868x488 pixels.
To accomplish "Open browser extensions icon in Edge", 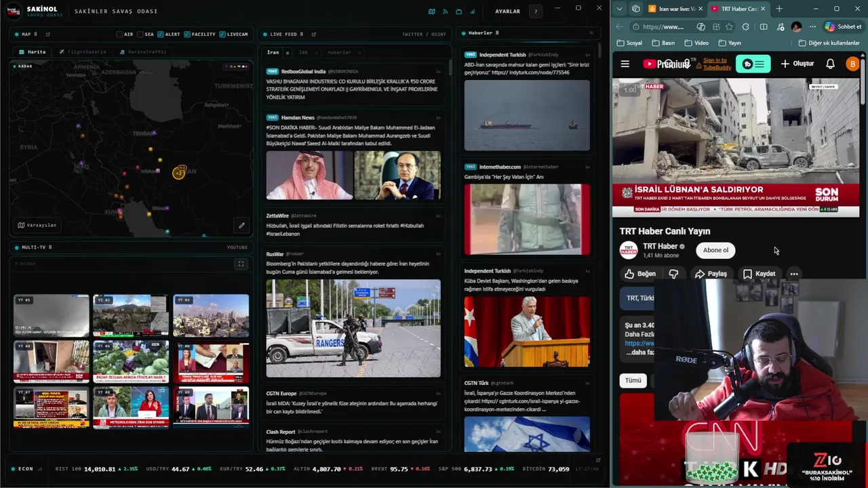I will (745, 26).
